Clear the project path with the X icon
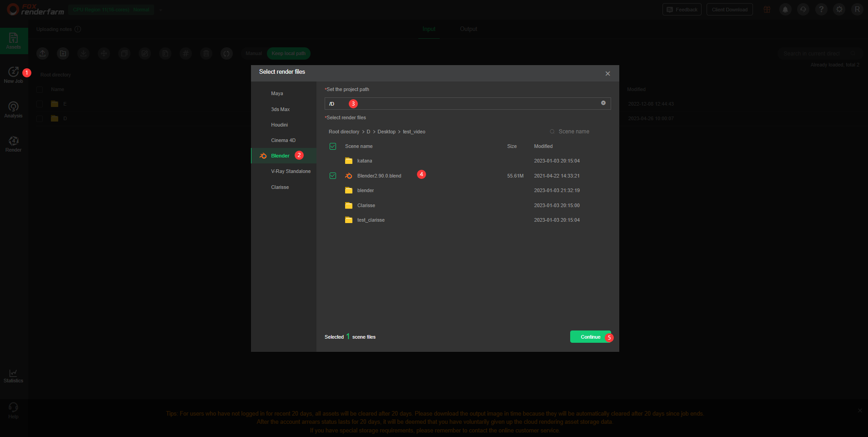 [603, 103]
